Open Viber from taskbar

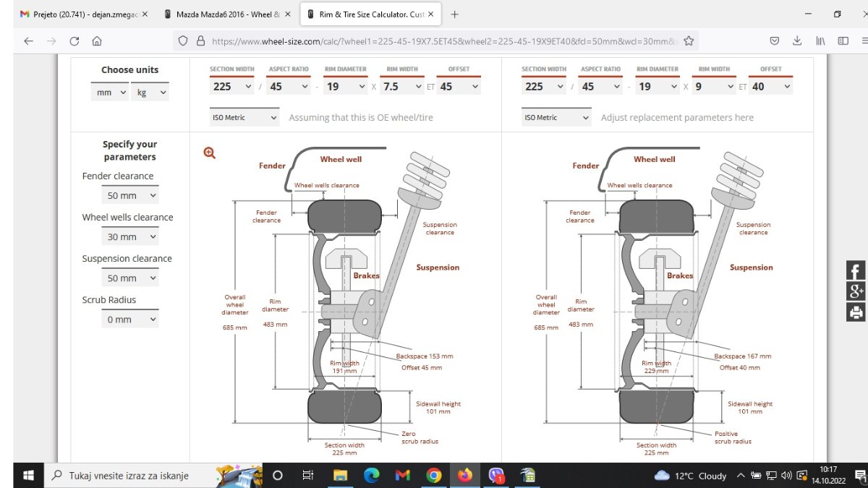pos(496,475)
